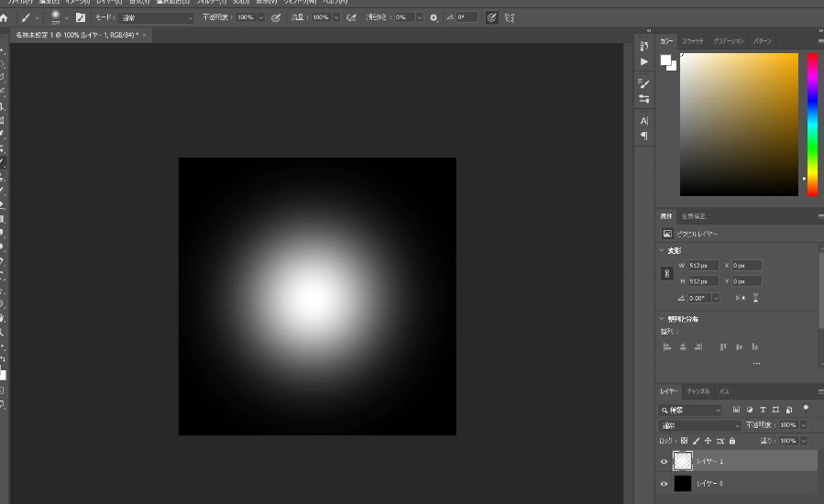Open smoothing options gear icon
The width and height of the screenshot is (824, 504).
[434, 17]
